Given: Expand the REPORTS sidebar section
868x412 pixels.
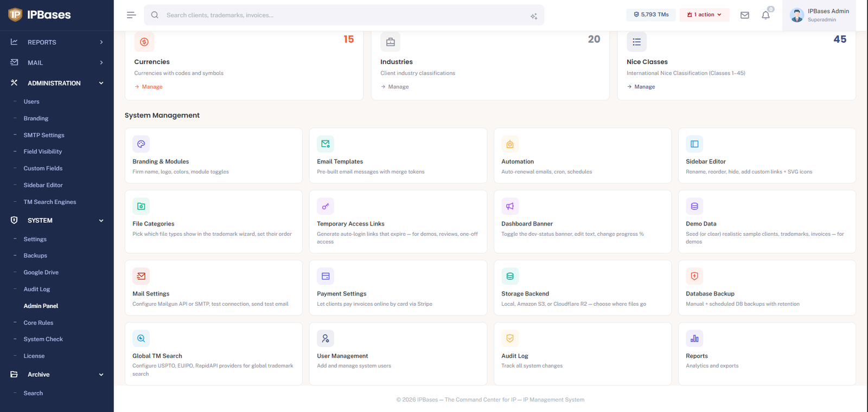Looking at the screenshot, I should tap(57, 42).
